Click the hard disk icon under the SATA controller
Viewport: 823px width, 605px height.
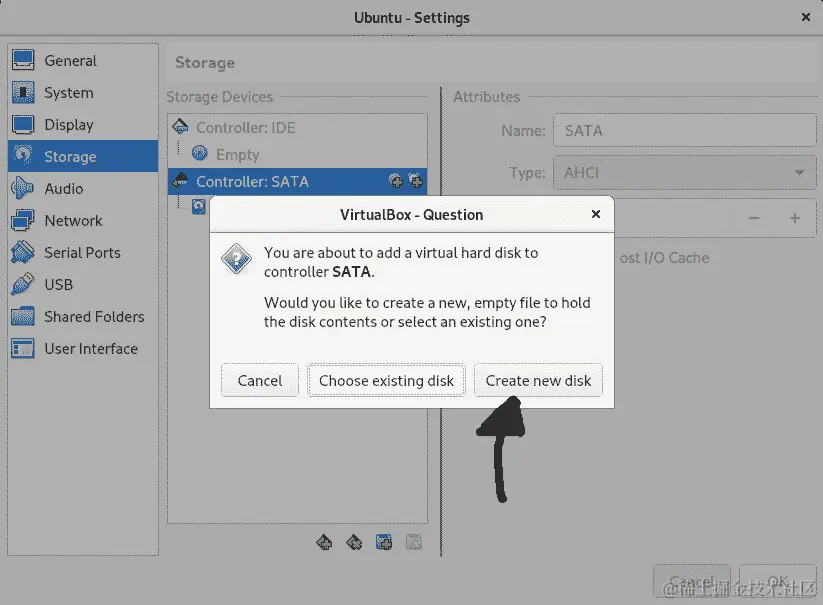(x=199, y=207)
